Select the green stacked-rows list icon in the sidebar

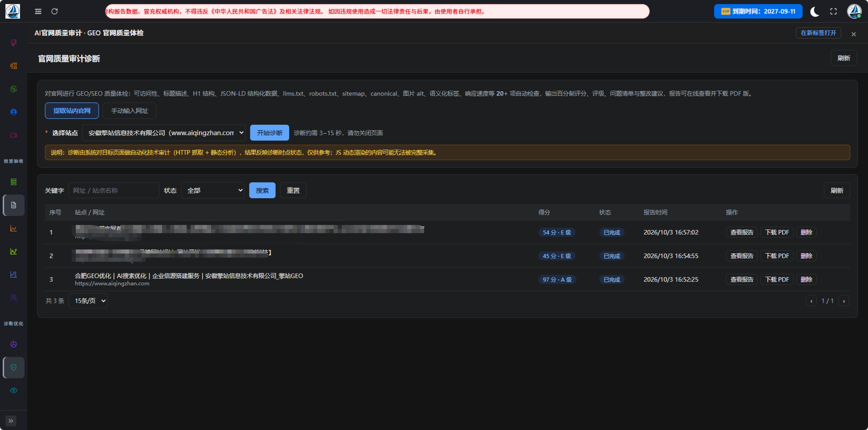[13, 182]
